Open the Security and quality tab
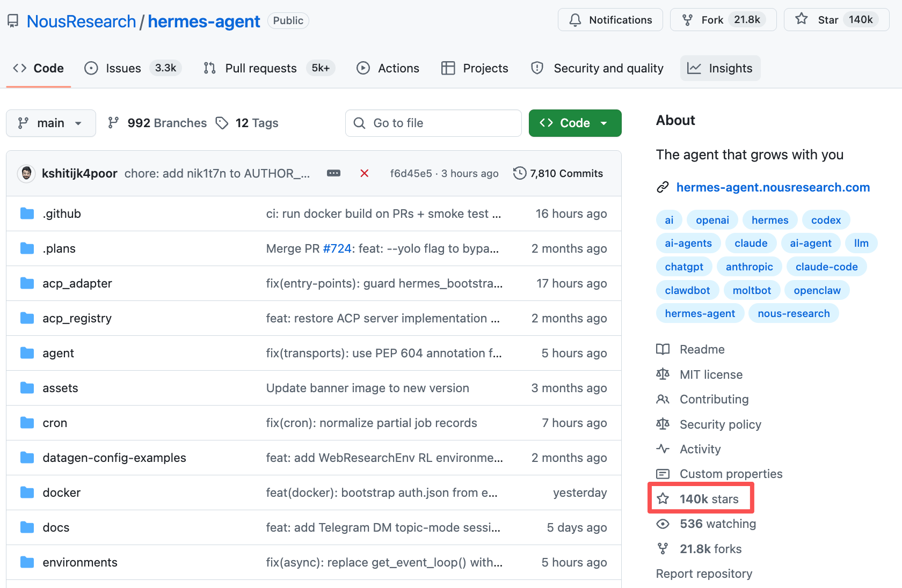The width and height of the screenshot is (902, 588). [597, 68]
